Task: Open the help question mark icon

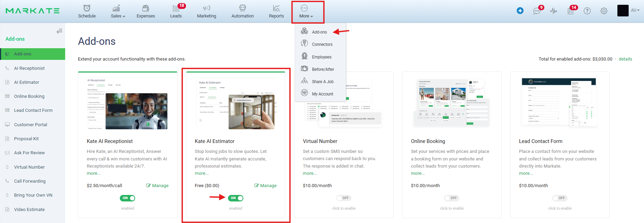Action: (x=587, y=11)
